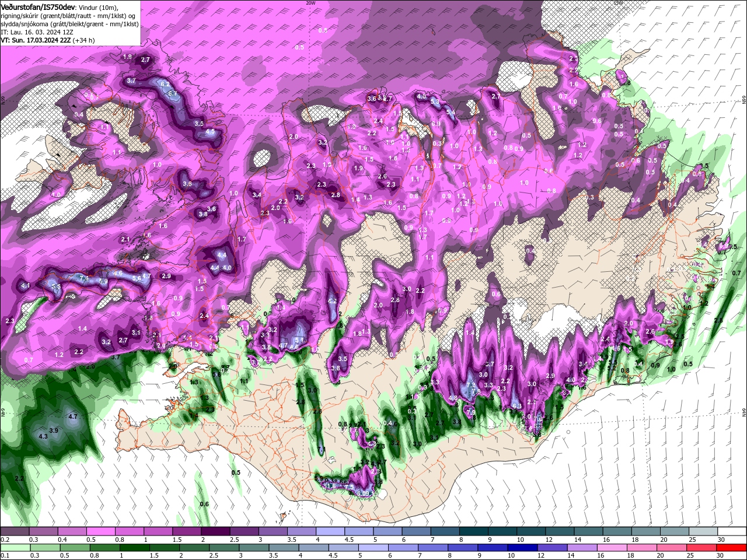
Task: Click the 6.3 precipitation value on map
Action: pyautogui.click(x=516, y=406)
